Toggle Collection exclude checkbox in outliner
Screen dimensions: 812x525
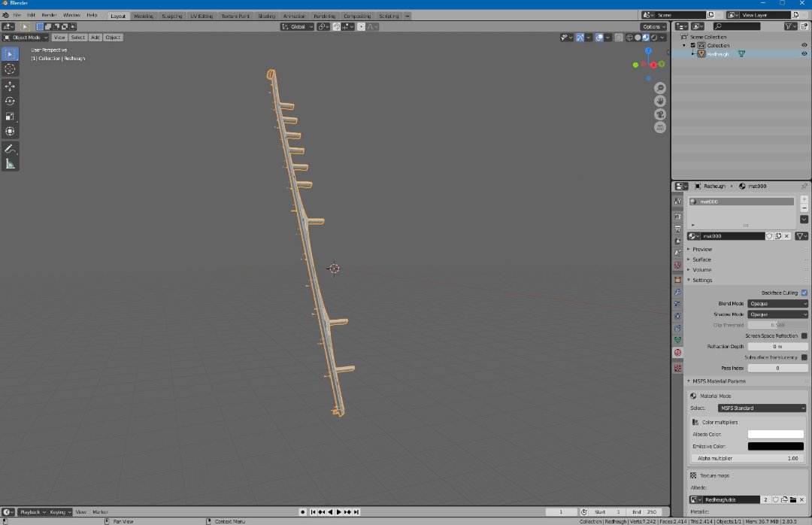point(693,45)
